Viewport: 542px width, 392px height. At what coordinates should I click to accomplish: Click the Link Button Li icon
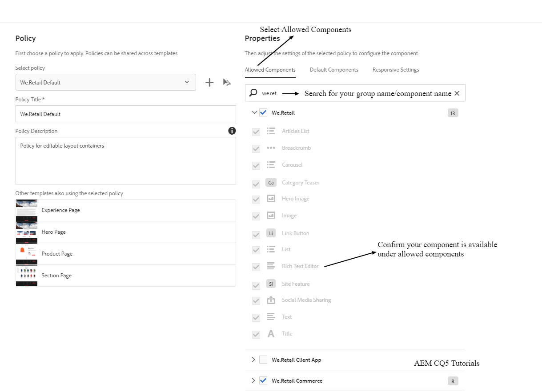[271, 233]
